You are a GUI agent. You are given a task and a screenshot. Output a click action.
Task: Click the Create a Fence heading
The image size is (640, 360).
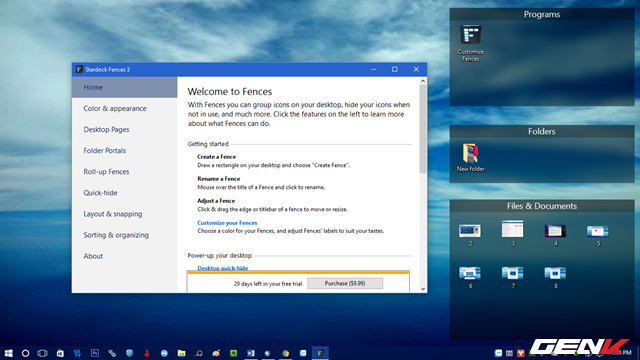point(216,157)
